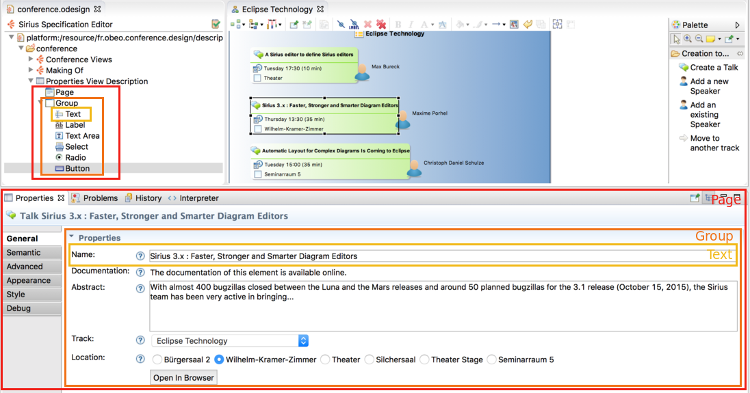Collapse the Properties section triangle
This screenshot has height=393, width=750.
[x=71, y=237]
